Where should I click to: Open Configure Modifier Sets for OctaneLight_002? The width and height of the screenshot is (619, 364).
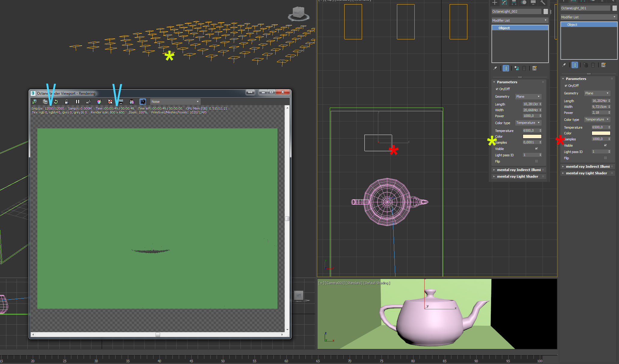point(534,69)
